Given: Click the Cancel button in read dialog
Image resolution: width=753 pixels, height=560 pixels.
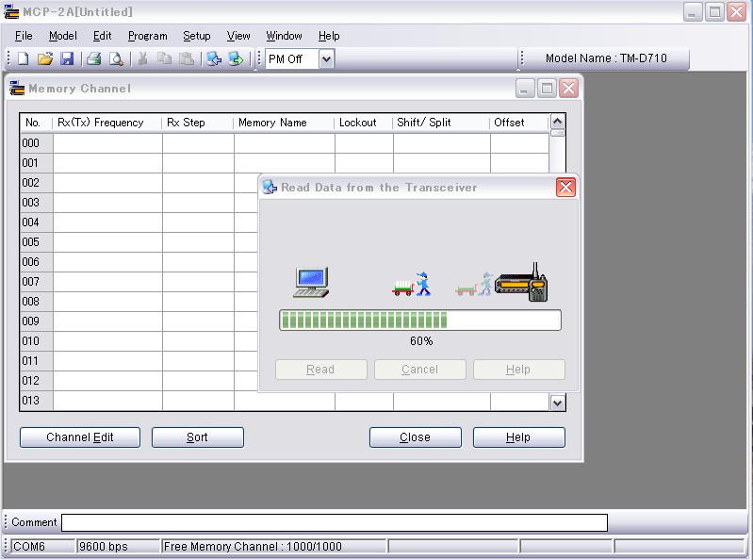Looking at the screenshot, I should 419,370.
